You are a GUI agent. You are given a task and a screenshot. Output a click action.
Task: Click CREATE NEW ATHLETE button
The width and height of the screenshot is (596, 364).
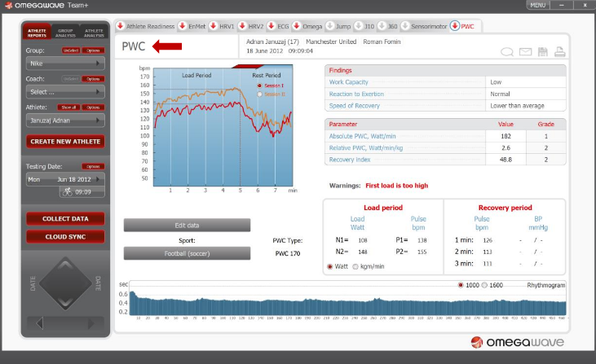point(65,142)
